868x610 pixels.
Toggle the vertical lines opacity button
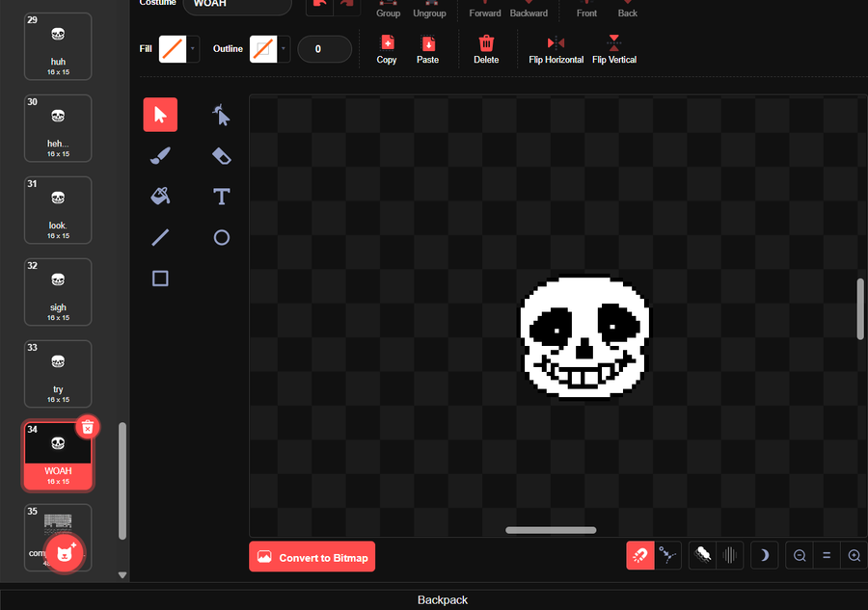(730, 555)
